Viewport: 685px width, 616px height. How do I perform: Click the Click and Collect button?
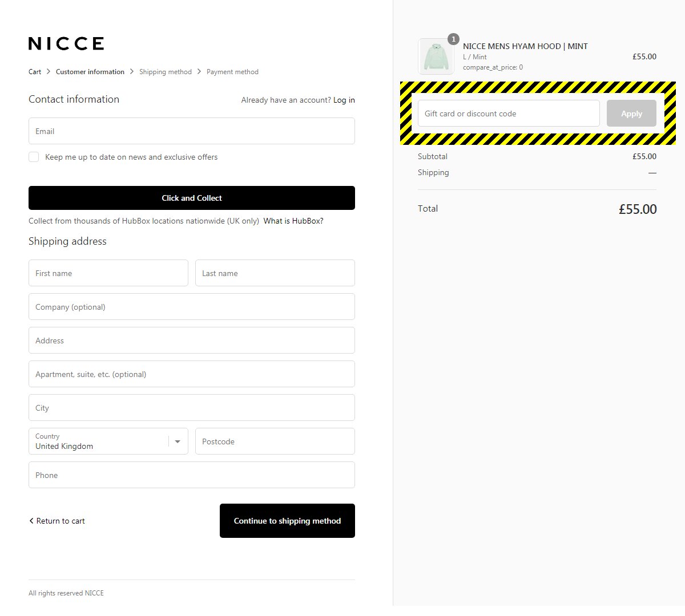click(x=192, y=198)
